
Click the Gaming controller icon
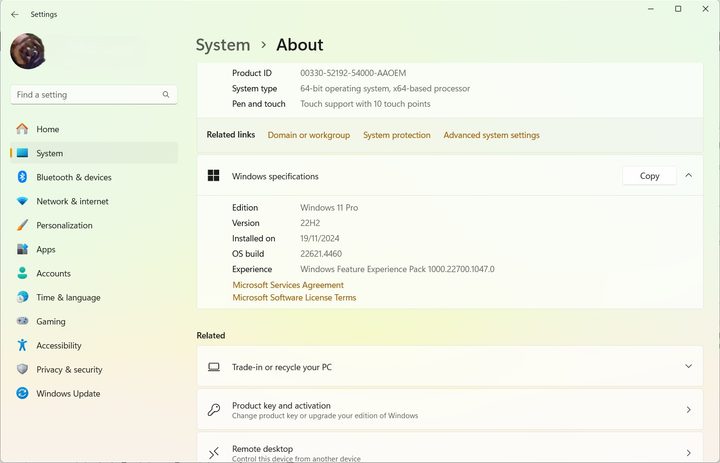(22, 321)
